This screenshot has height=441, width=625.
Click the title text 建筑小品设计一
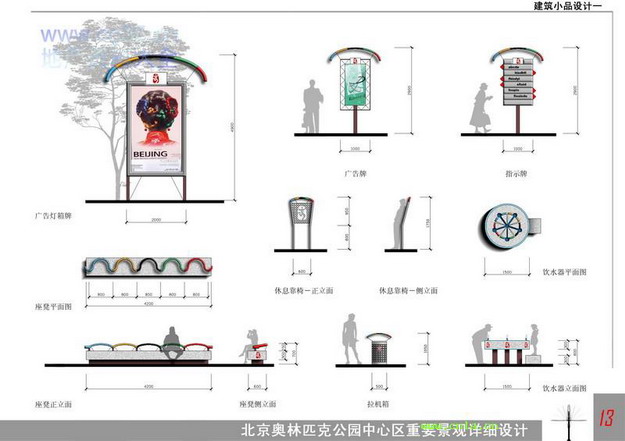(568, 6)
